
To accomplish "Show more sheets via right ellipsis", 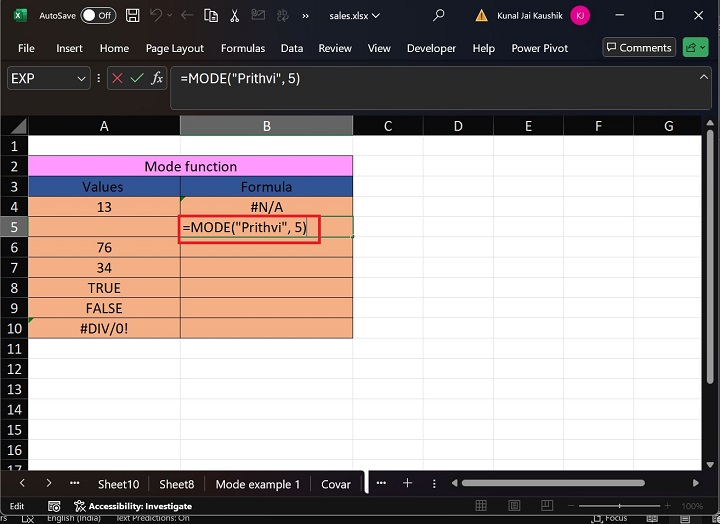I will [x=381, y=483].
